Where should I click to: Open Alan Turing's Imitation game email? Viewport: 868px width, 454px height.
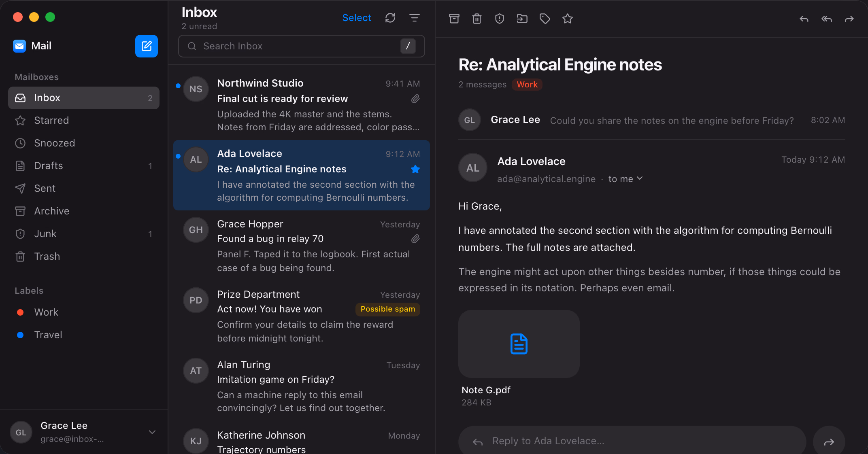(x=302, y=386)
